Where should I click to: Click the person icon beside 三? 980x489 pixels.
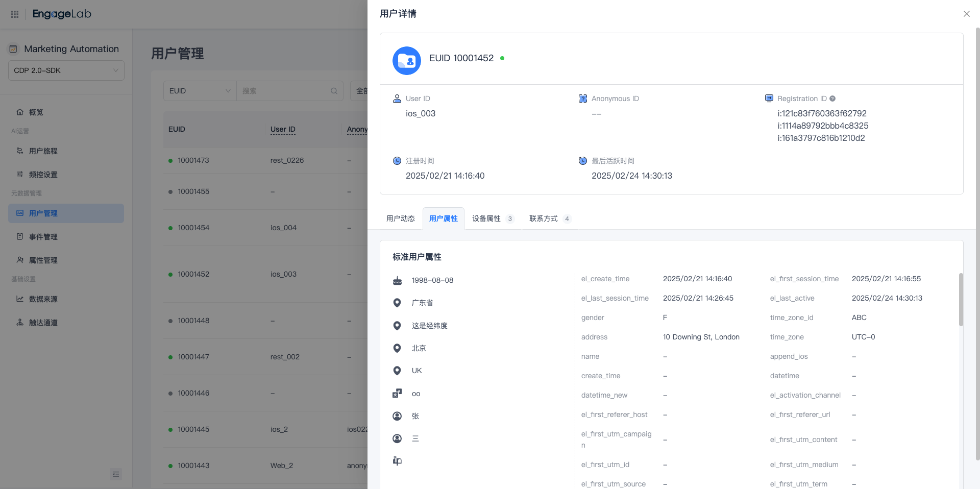(397, 438)
